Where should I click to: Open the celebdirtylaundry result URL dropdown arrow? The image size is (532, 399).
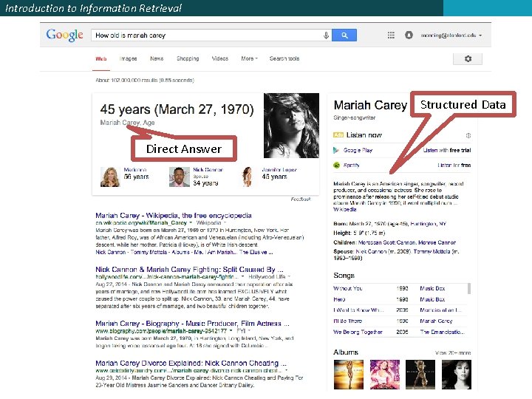(287, 370)
